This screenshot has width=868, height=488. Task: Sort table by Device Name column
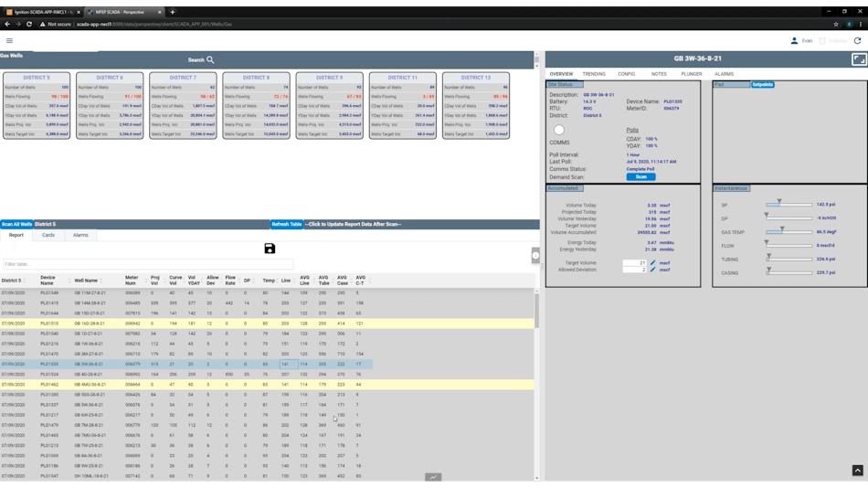point(48,281)
